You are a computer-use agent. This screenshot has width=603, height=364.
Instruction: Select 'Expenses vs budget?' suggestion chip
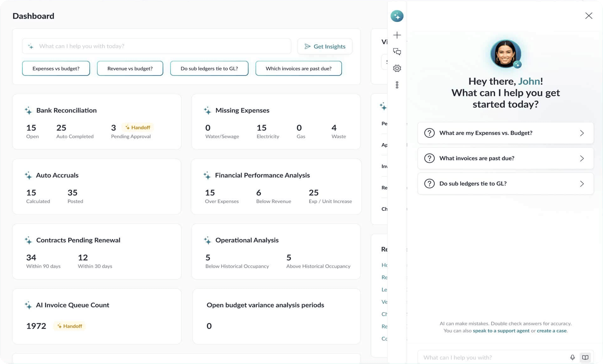tap(56, 68)
